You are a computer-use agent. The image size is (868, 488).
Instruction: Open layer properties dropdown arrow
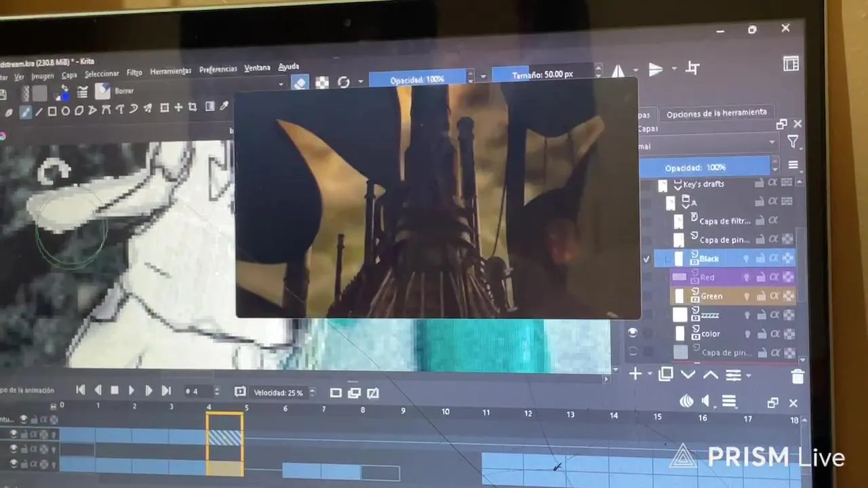point(749,374)
